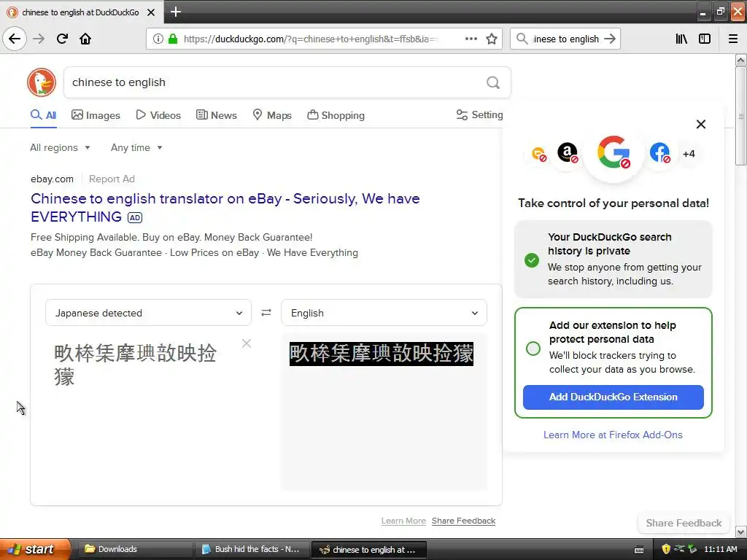This screenshot has height=560, width=747.
Task: Click the AD badge on eBay result
Action: [135, 217]
